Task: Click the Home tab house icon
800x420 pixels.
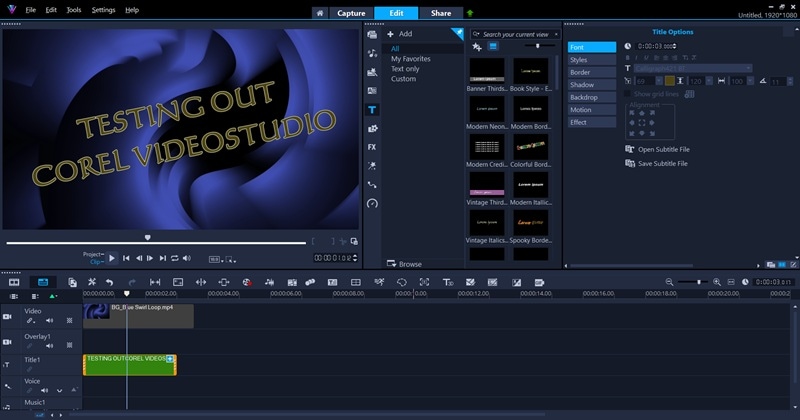Action: coord(320,13)
